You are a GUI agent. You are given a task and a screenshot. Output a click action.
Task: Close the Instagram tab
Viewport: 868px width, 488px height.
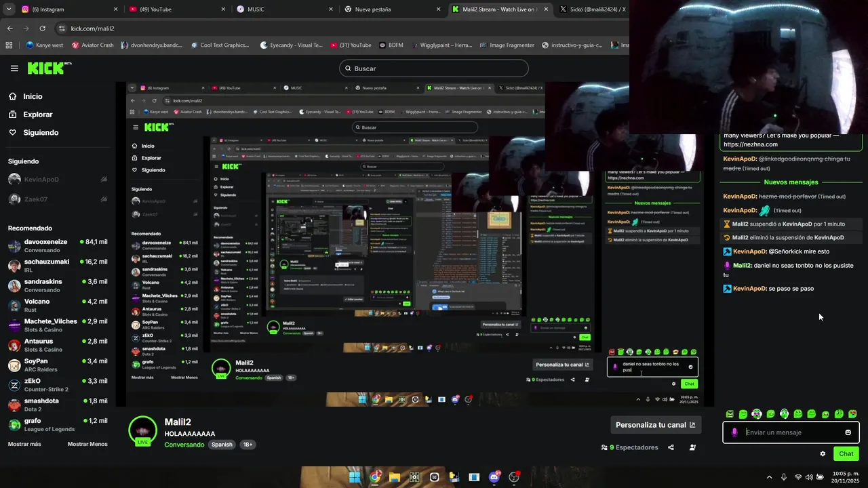115,9
